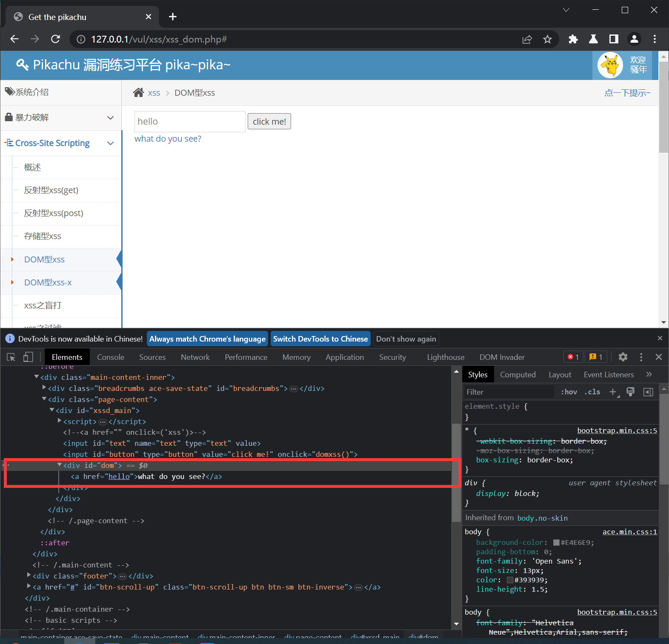This screenshot has width=669, height=644.
Task: Click the inspect element picker icon
Action: click(x=11, y=357)
